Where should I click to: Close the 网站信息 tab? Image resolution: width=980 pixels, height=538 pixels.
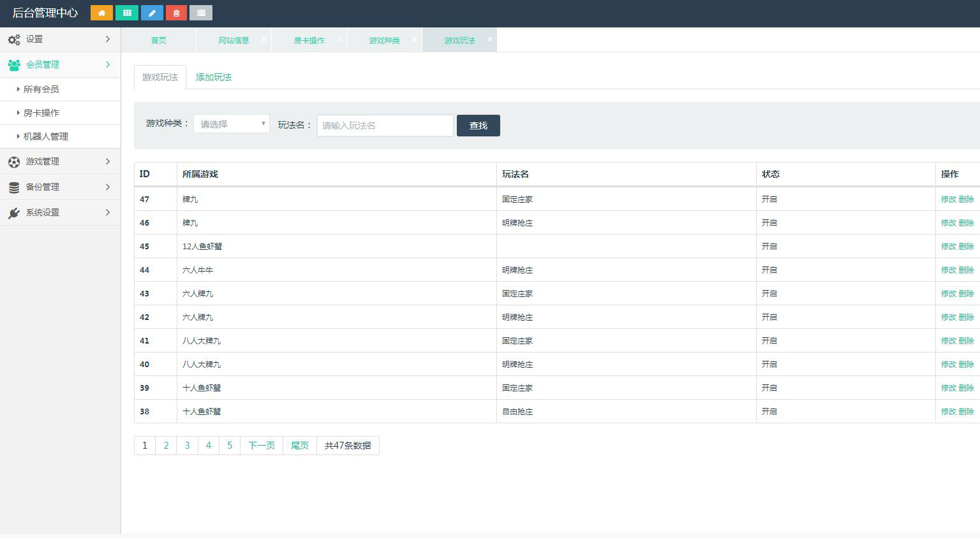pyautogui.click(x=264, y=39)
